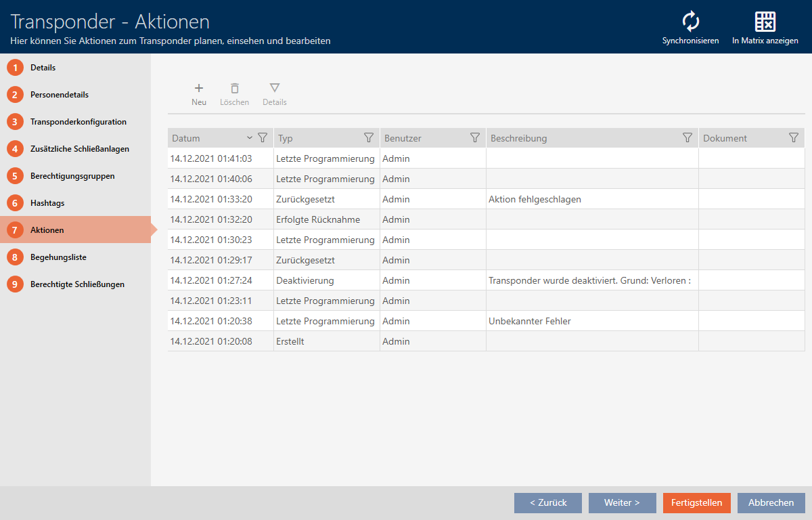Go back with Zurück button
The height and width of the screenshot is (520, 812).
(547, 503)
